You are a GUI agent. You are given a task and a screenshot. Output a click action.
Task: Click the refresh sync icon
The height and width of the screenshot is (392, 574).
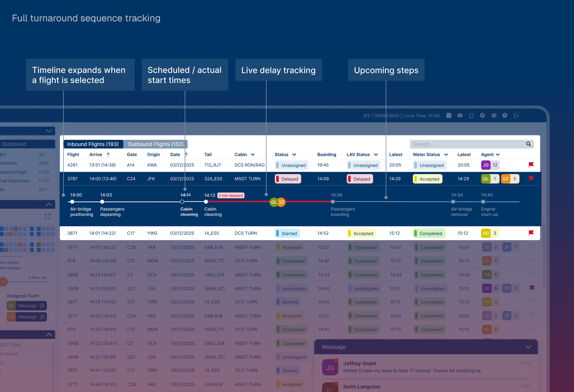pos(471,116)
